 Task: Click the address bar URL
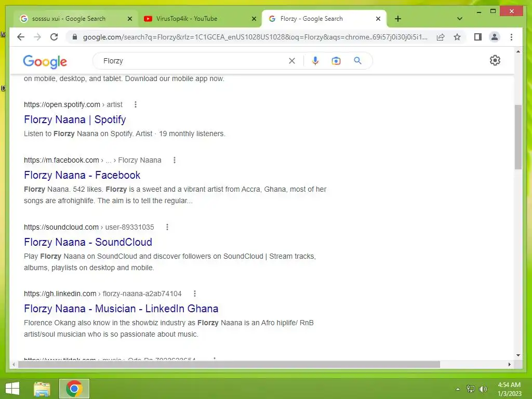point(255,37)
